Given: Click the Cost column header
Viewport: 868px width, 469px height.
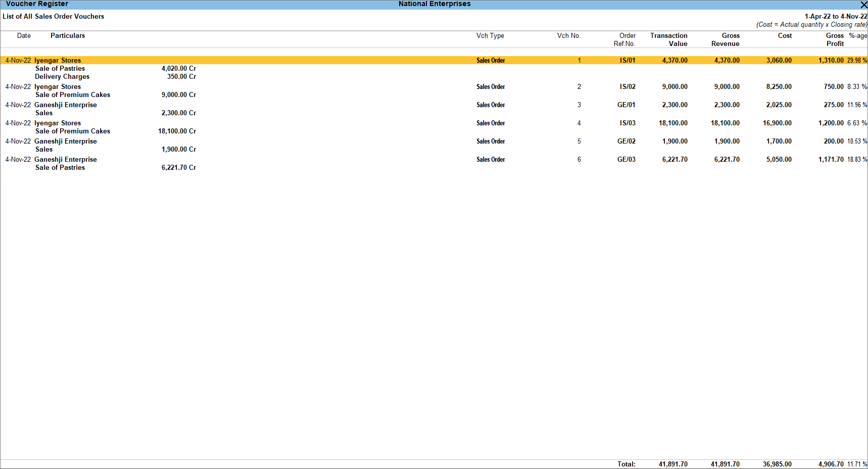Looking at the screenshot, I should coord(785,36).
